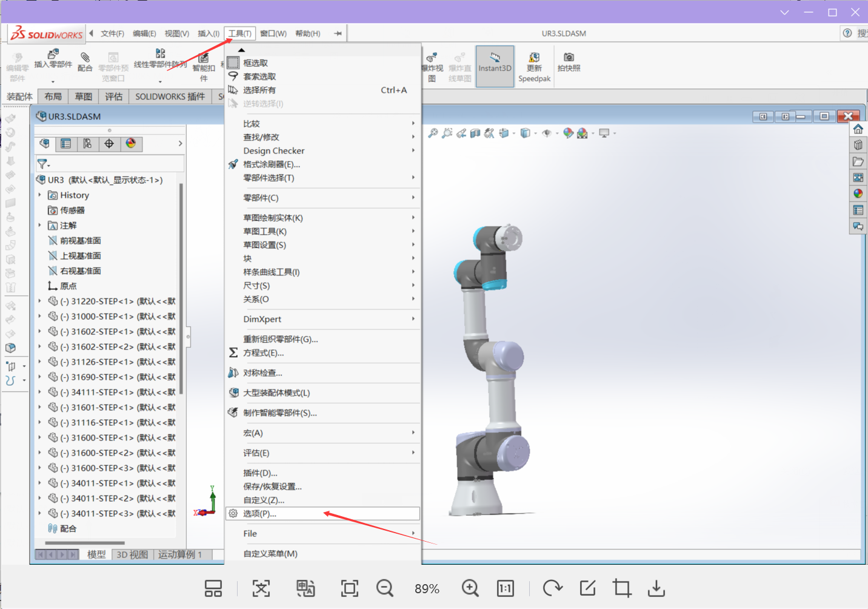Click Update Speedpak (更新 Speedpak) icon
Image resolution: width=868 pixels, height=609 pixels.
[x=534, y=57]
